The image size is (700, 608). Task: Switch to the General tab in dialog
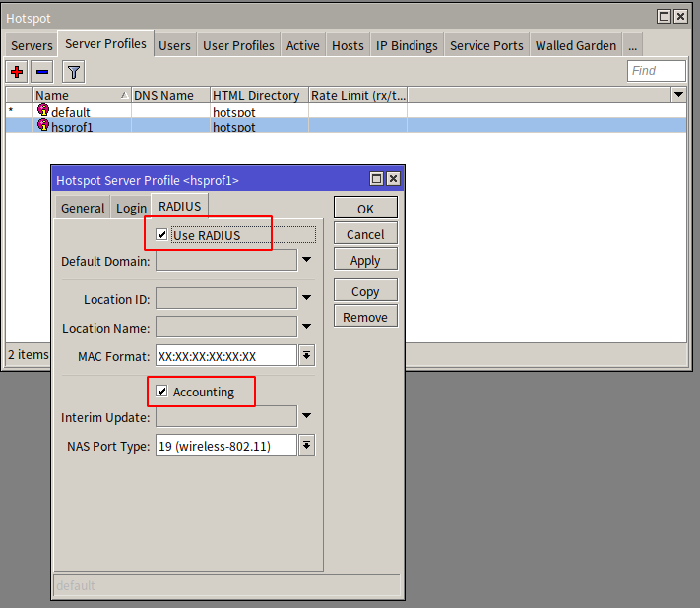click(x=83, y=208)
